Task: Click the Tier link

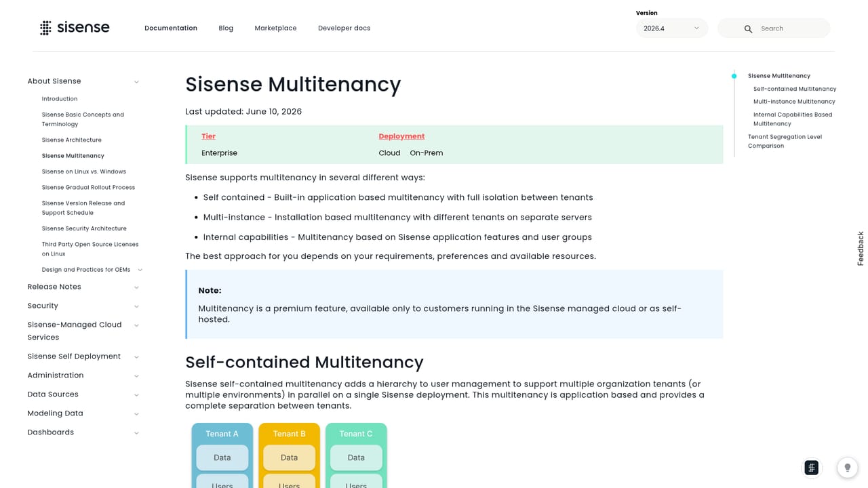Action: click(208, 136)
